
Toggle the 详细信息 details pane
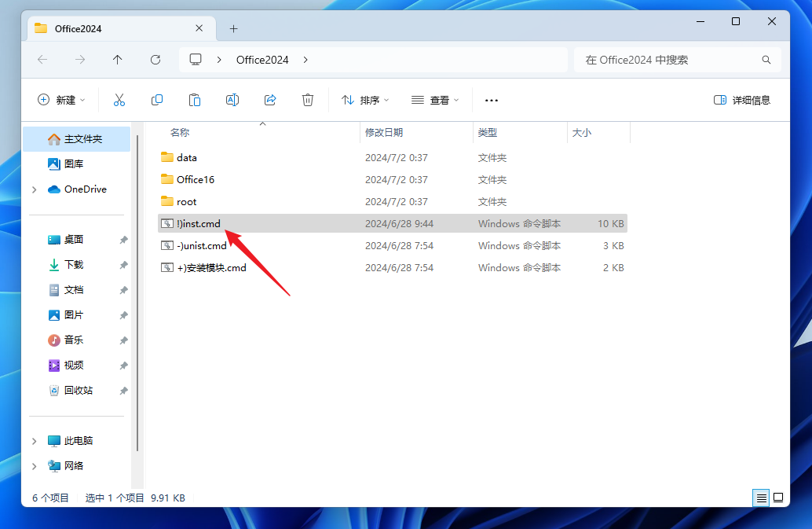(742, 100)
